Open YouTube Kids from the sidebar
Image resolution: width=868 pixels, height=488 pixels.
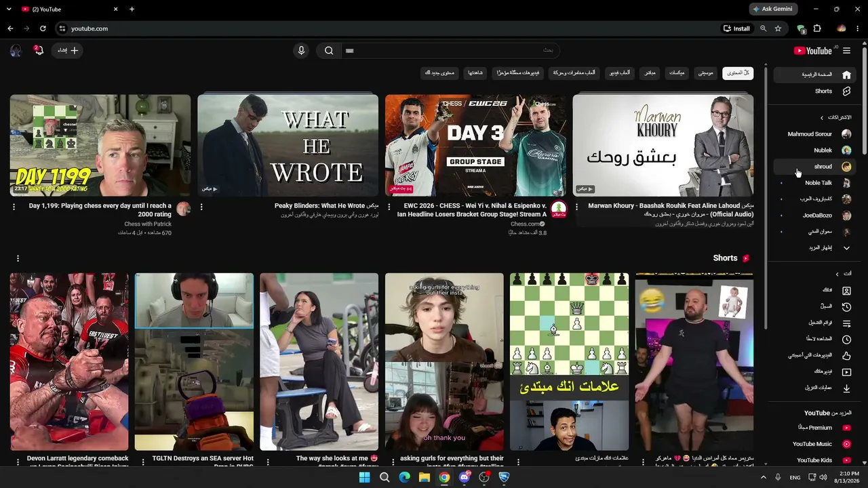point(816,460)
